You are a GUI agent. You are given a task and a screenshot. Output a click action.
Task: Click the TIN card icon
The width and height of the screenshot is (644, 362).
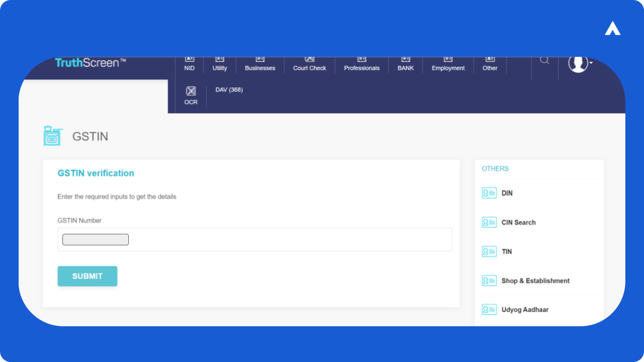(489, 251)
